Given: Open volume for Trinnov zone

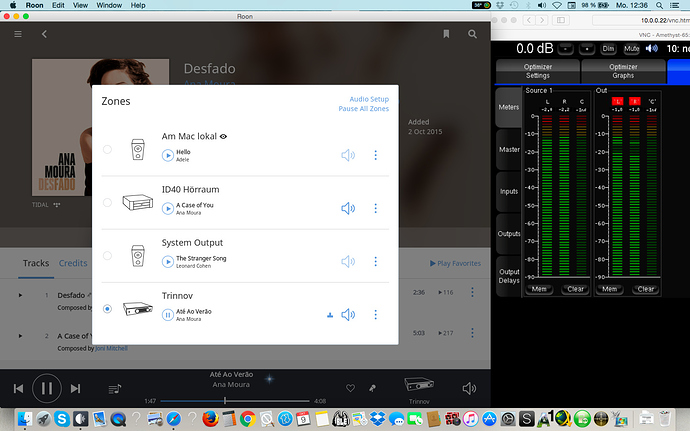Looking at the screenshot, I should 348,314.
